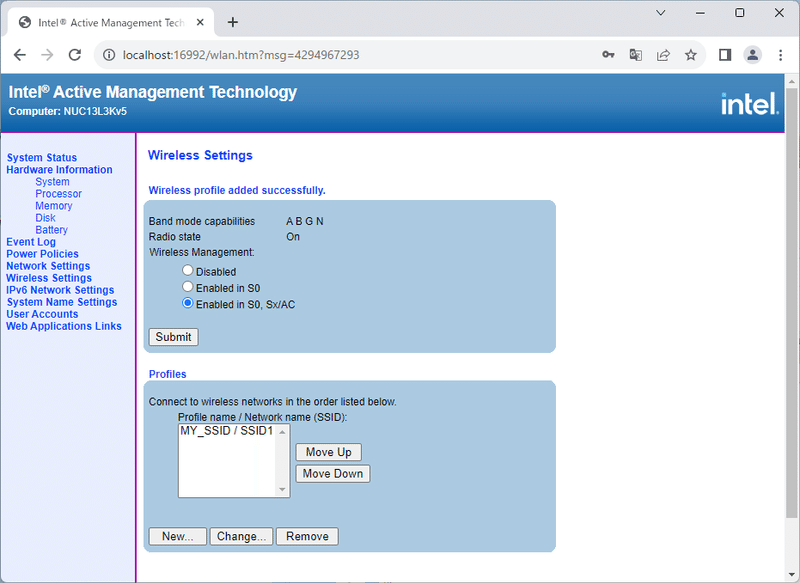Click the browser forward arrow
Screen dimensions: 800x583
47,55
